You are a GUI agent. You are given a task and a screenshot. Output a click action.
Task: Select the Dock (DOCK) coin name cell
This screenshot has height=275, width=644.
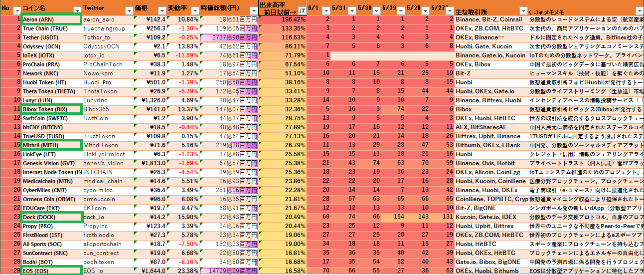(x=51, y=217)
